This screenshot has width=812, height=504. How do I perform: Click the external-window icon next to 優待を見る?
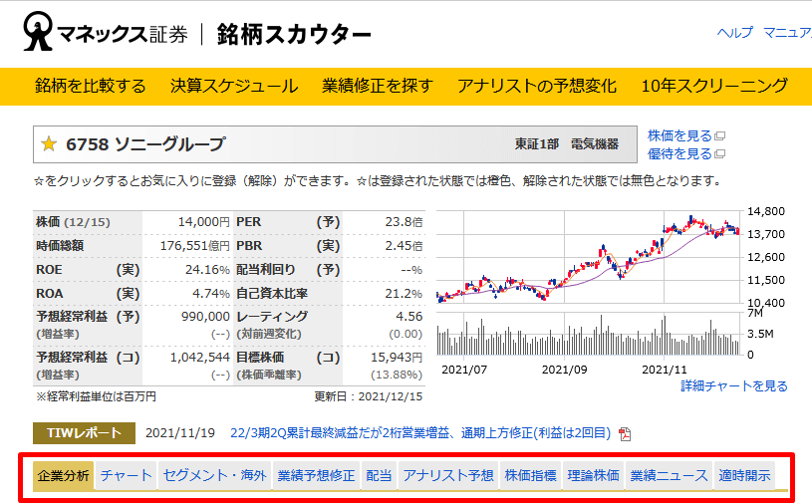point(719,154)
